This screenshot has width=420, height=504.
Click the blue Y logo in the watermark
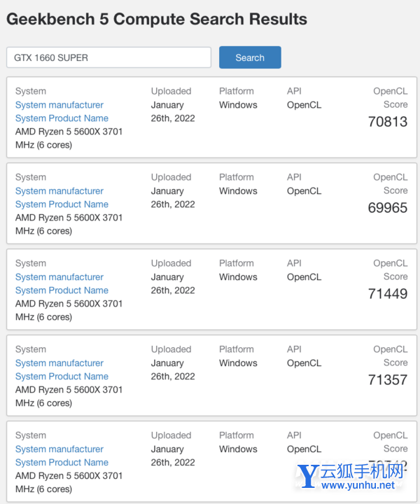pos(308,475)
